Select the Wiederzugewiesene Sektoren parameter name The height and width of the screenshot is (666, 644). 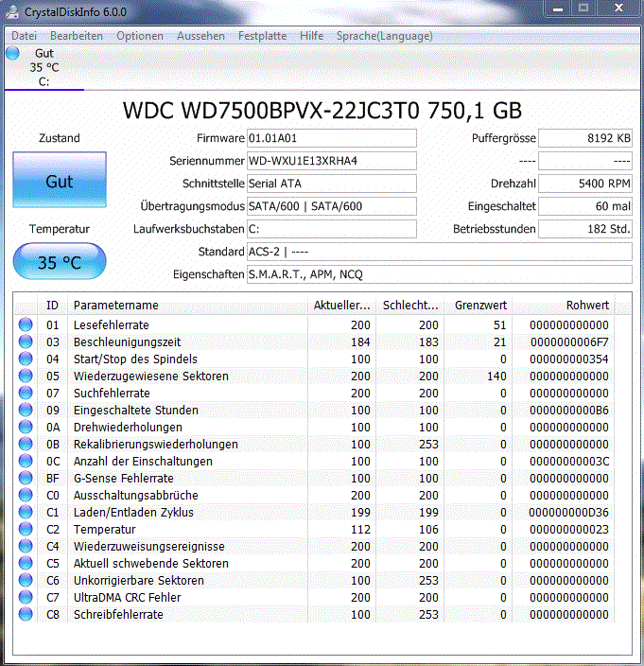[150, 377]
